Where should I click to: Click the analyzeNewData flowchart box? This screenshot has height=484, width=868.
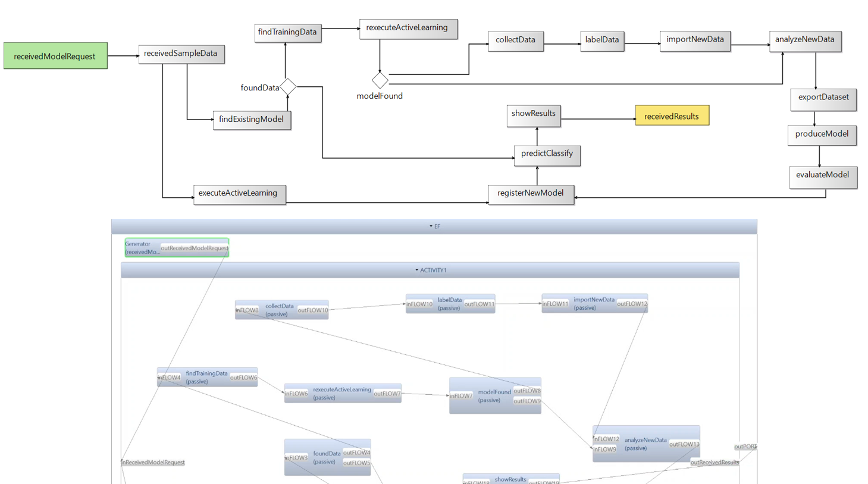[x=804, y=40]
